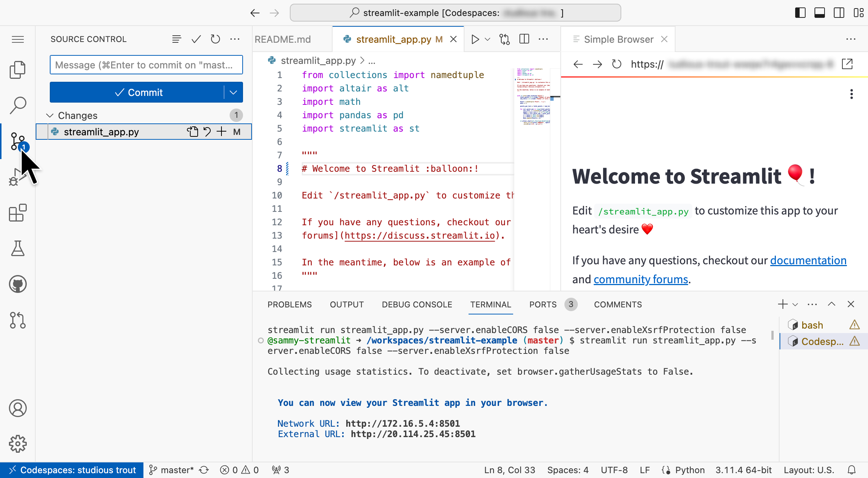868x478 pixels.
Task: Open the commit options dropdown
Action: click(233, 92)
